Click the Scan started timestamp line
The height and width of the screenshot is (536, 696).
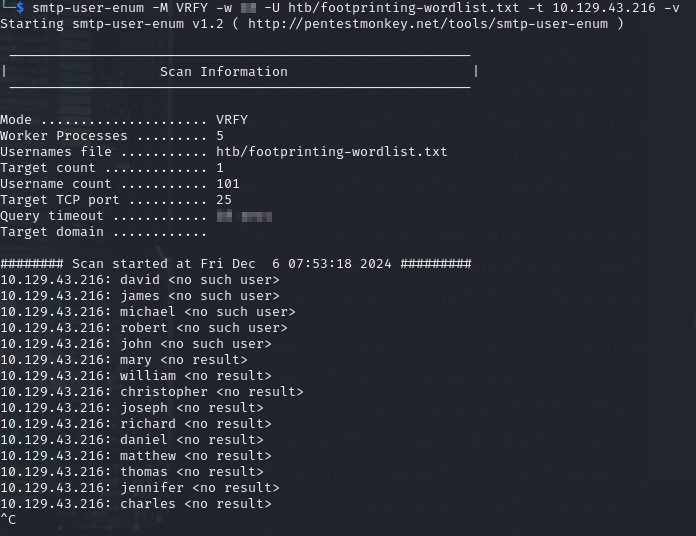236,264
